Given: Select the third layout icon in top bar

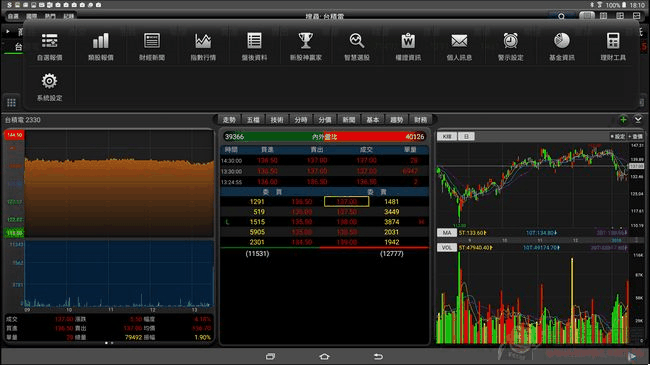Looking at the screenshot, I should 620,16.
